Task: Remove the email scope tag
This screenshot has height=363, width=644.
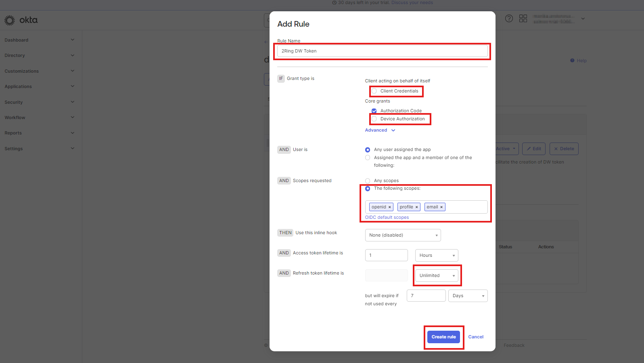Action: point(441,207)
